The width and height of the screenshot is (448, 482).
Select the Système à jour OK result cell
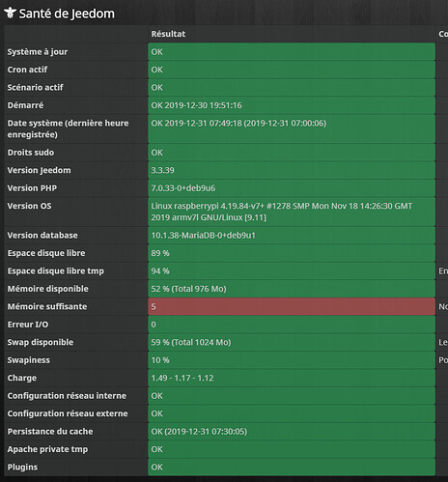pos(292,51)
